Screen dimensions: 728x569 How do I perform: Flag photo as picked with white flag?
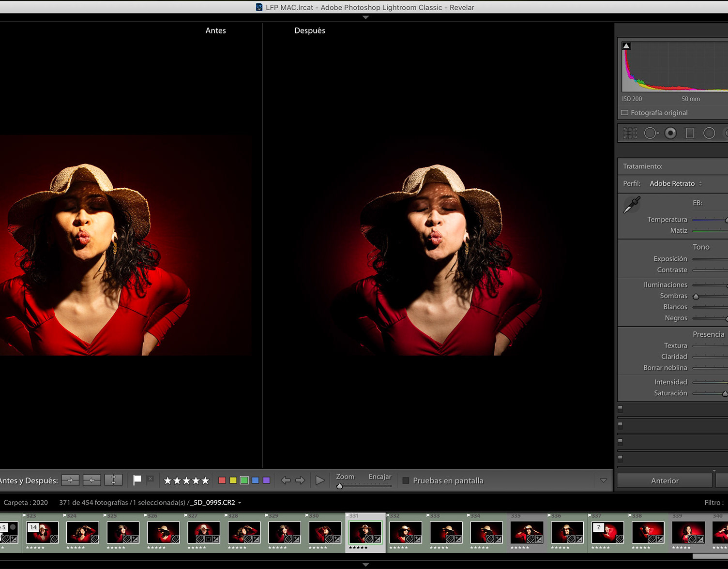(137, 480)
